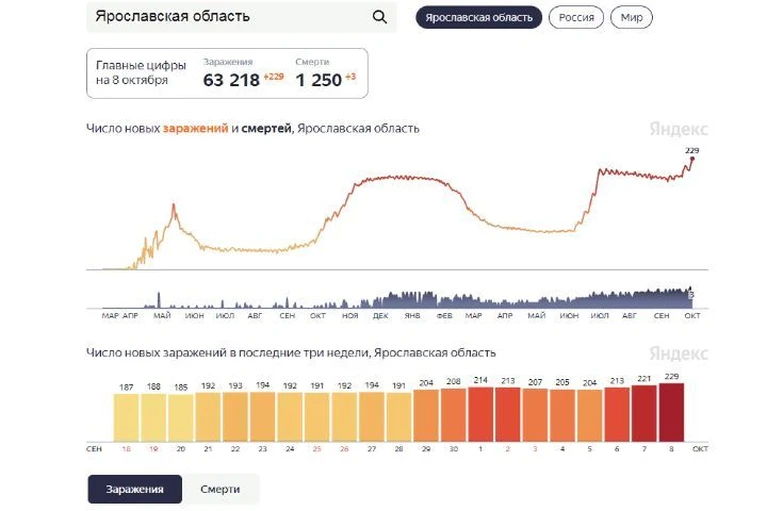Click the Ярославская область search field
The height and width of the screenshot is (511, 767).
[225, 17]
